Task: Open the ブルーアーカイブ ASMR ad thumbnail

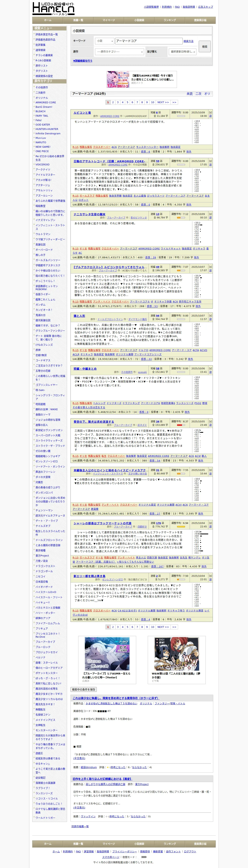Action: (x=107, y=654)
